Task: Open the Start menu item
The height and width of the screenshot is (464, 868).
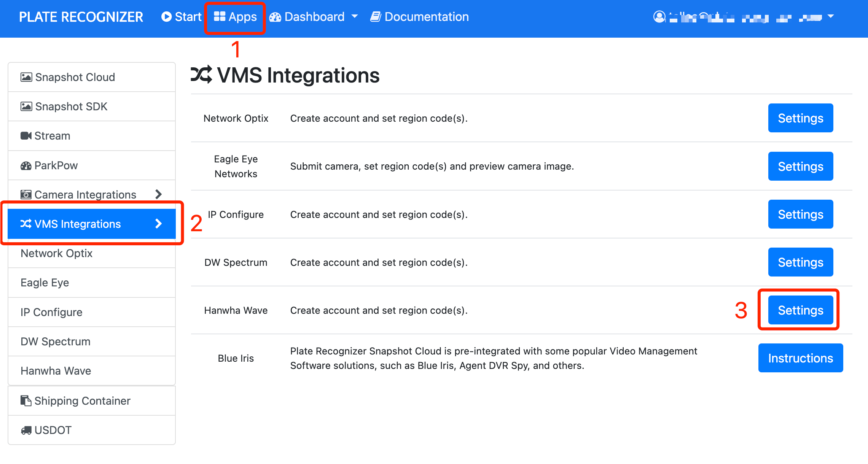Action: coord(182,17)
